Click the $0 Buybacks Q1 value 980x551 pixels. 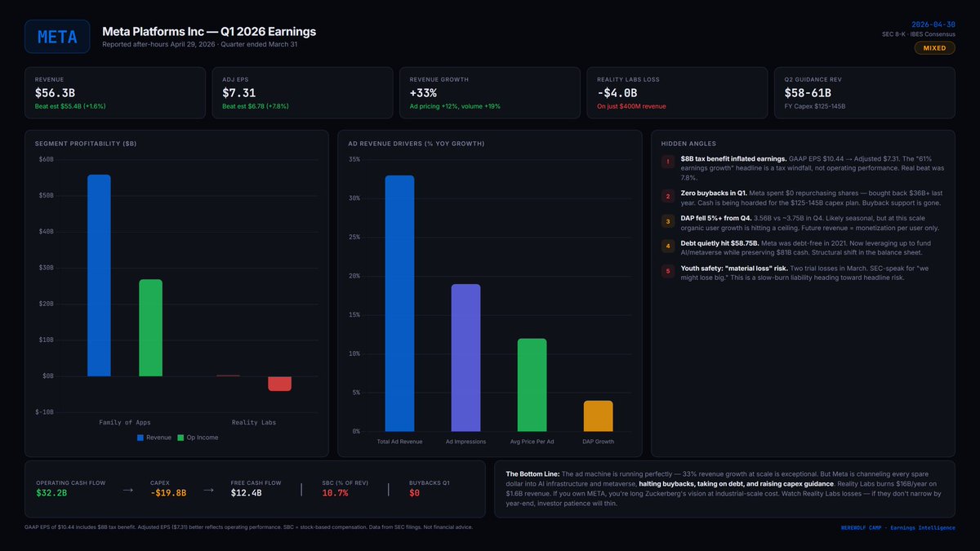[x=414, y=493]
